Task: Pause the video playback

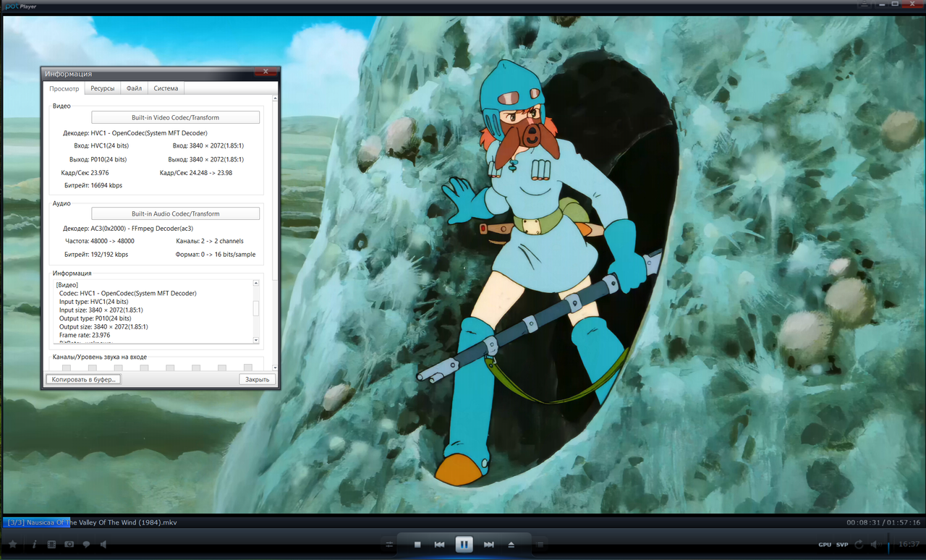Action: [x=464, y=544]
